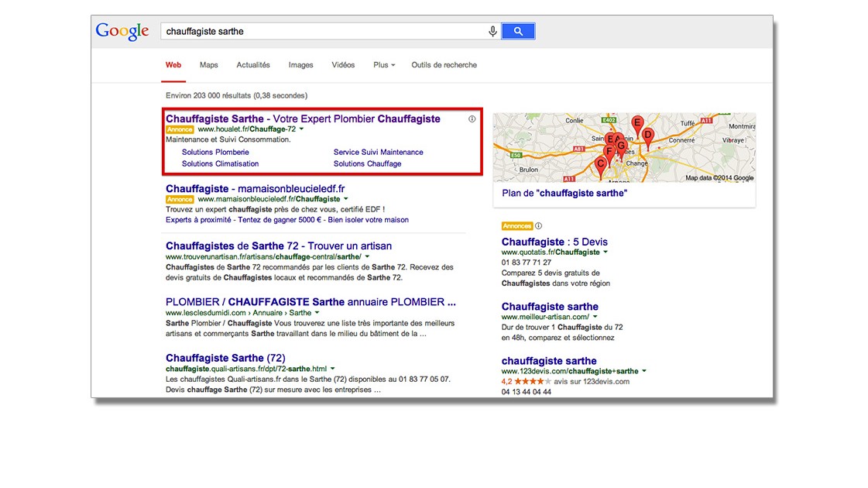Open Experts à proximité link

pos(198,220)
